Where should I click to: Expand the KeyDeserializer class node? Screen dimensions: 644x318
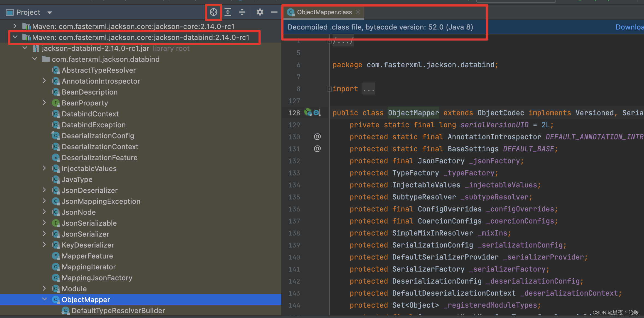[x=45, y=245]
